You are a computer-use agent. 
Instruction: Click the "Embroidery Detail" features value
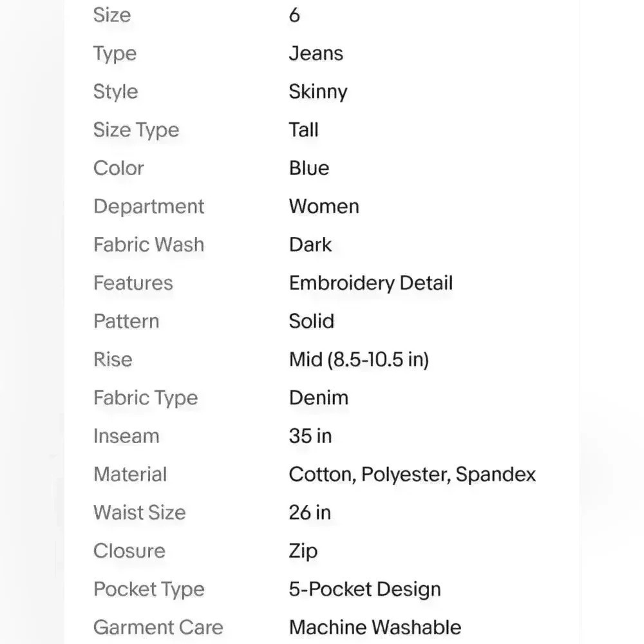pos(370,283)
